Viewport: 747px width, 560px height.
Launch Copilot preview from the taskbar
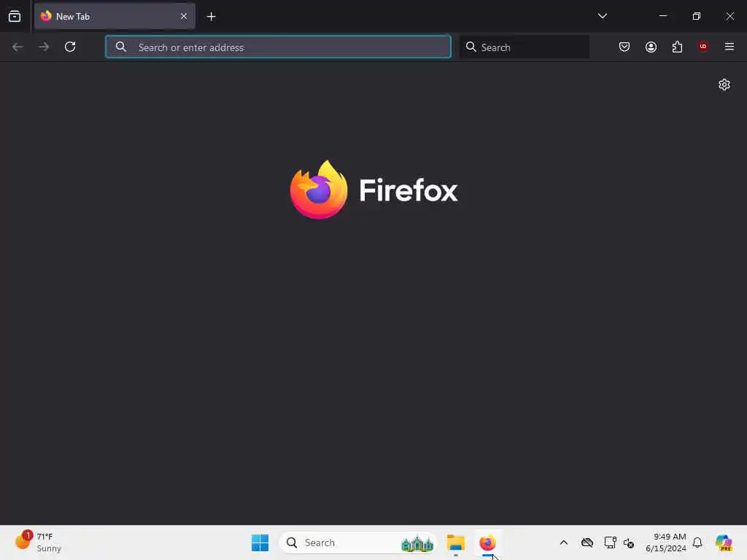click(724, 542)
